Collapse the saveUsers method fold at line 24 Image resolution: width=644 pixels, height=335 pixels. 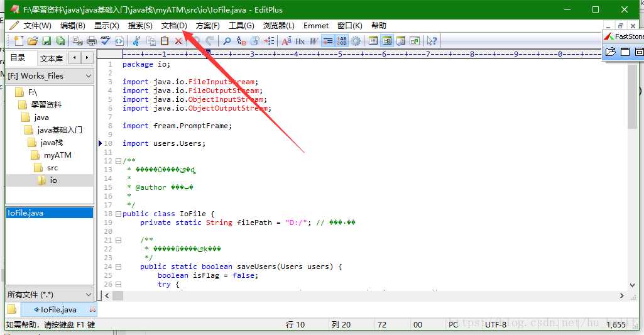[x=118, y=266]
